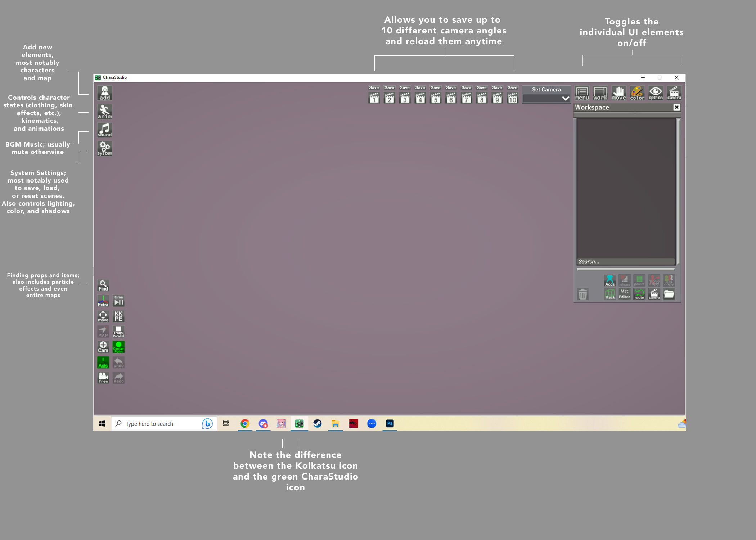756x540 pixels.
Task: Open the color palette UI toggle
Action: point(637,93)
